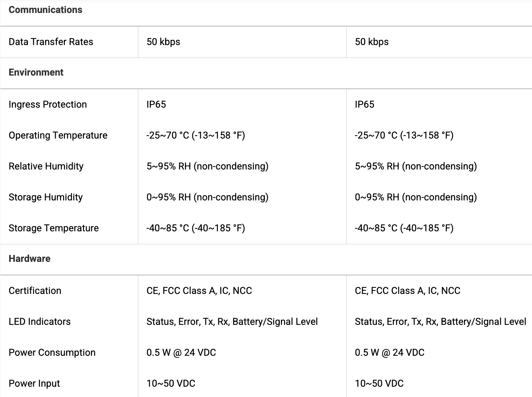Click the second column's IP65 value

365,105
